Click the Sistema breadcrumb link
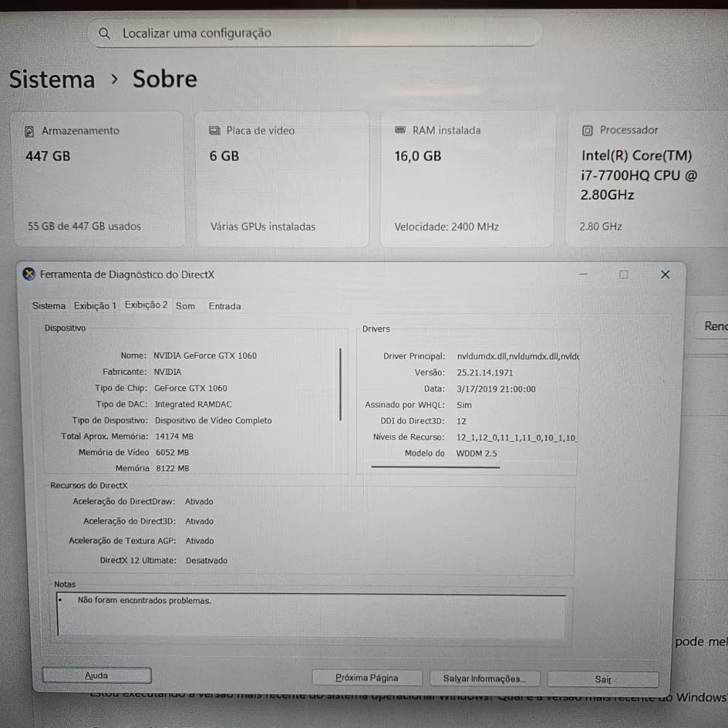This screenshot has width=728, height=728. tap(52, 79)
